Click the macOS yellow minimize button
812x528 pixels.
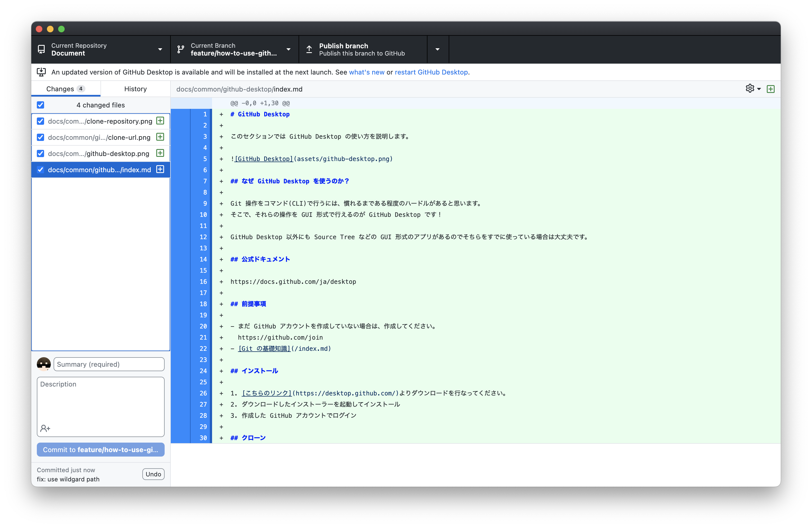click(50, 29)
